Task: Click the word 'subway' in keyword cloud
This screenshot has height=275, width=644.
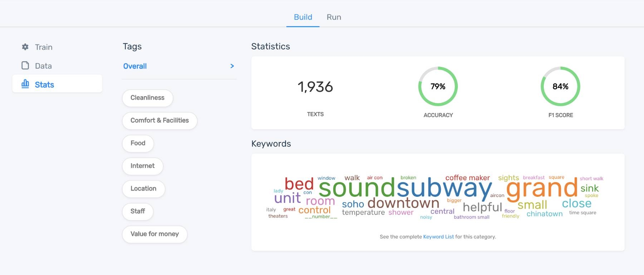Action: coord(444,188)
